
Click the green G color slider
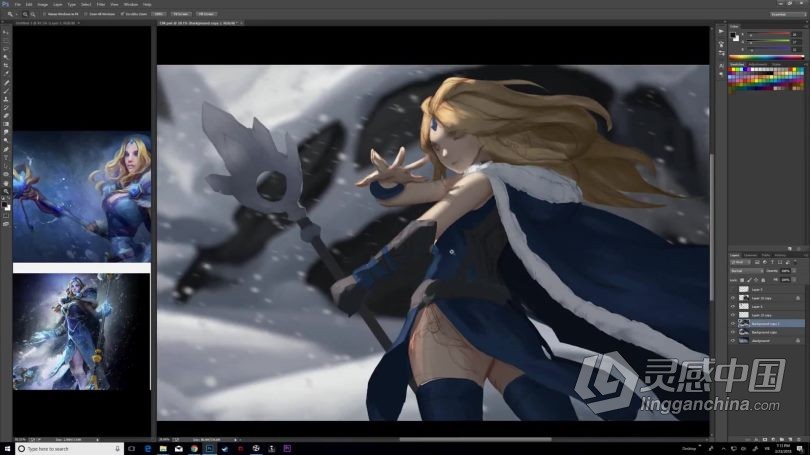[770, 42]
